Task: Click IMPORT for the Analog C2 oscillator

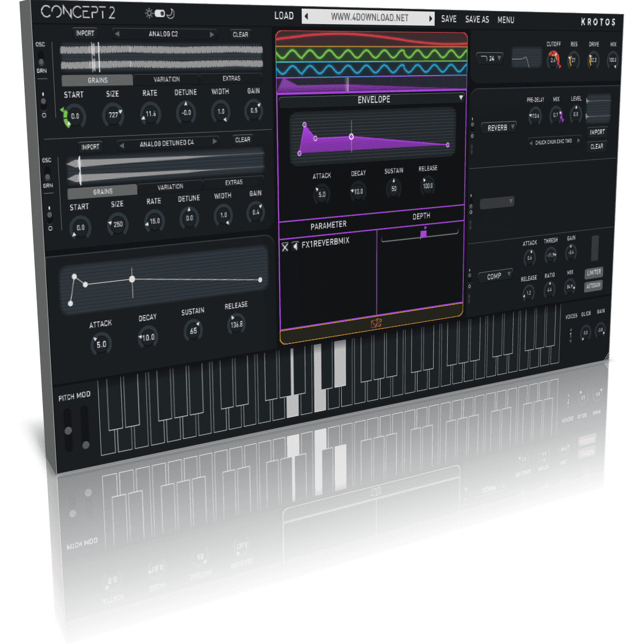Action: coord(85,33)
